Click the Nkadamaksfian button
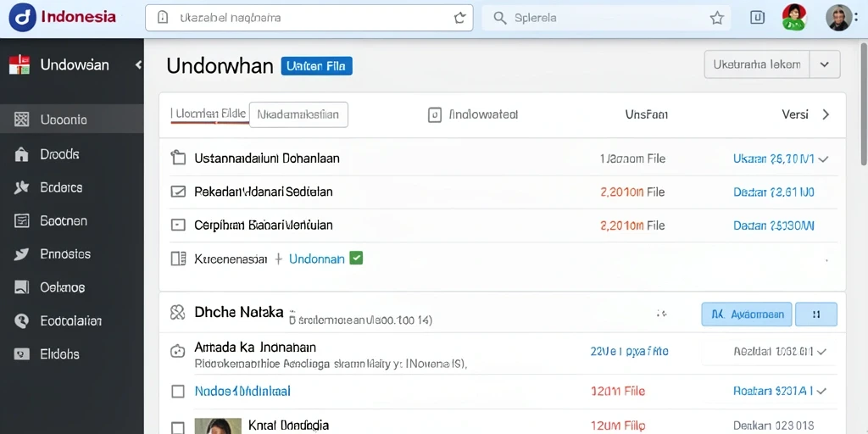This screenshot has height=434, width=868. [x=298, y=114]
